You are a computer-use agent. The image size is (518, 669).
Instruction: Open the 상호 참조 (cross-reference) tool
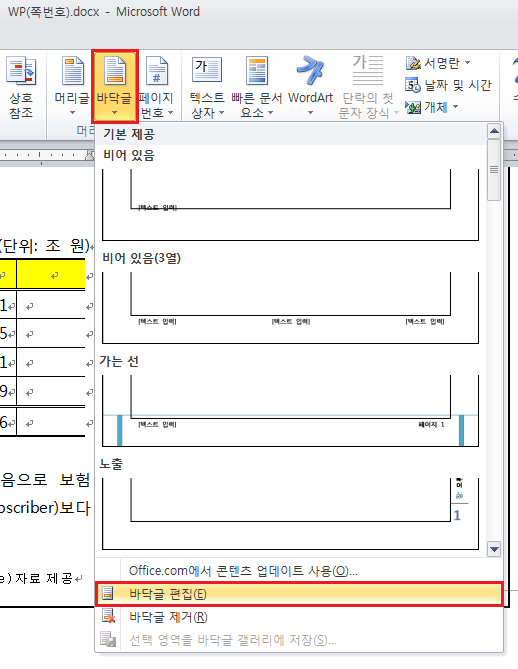pos(20,88)
